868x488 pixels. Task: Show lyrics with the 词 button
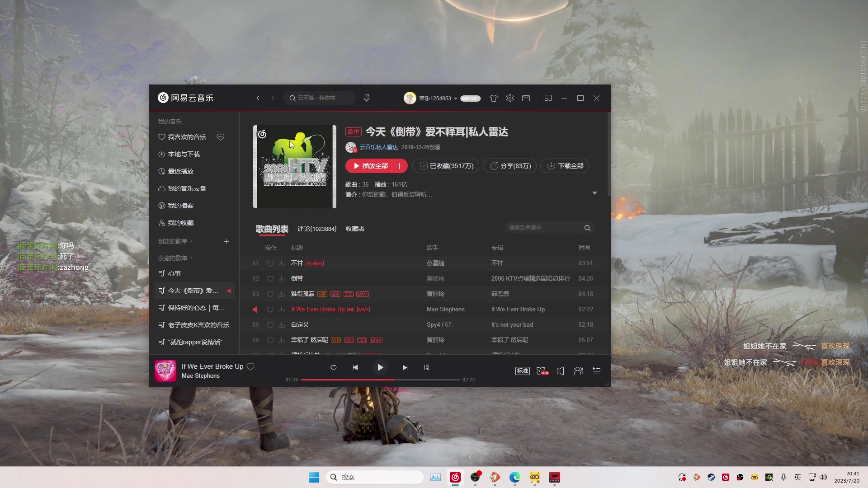(x=426, y=367)
